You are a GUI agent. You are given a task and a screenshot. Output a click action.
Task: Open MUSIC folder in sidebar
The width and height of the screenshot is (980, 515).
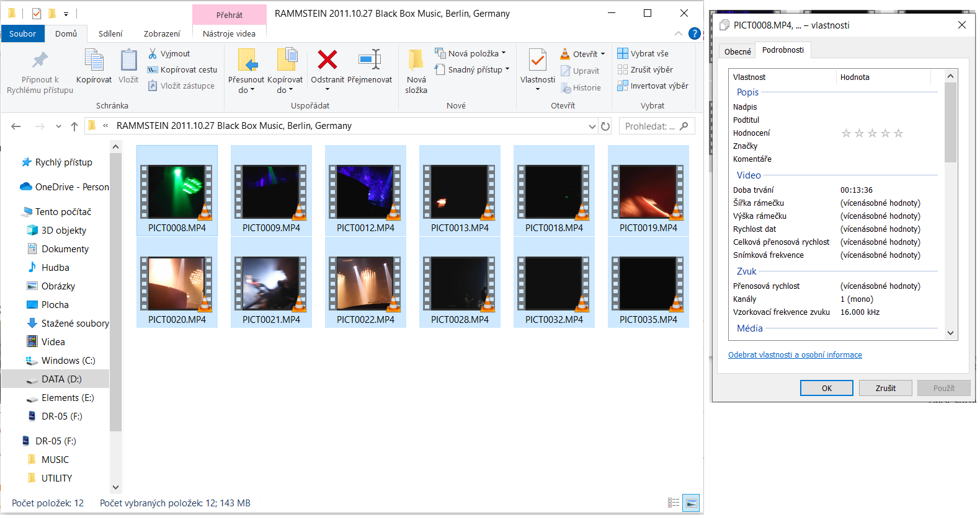click(48, 460)
